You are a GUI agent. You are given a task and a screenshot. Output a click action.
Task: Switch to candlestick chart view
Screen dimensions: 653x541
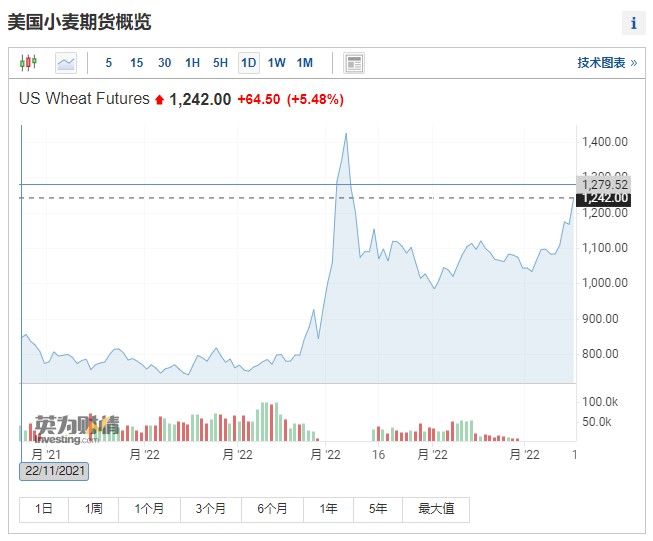point(28,63)
